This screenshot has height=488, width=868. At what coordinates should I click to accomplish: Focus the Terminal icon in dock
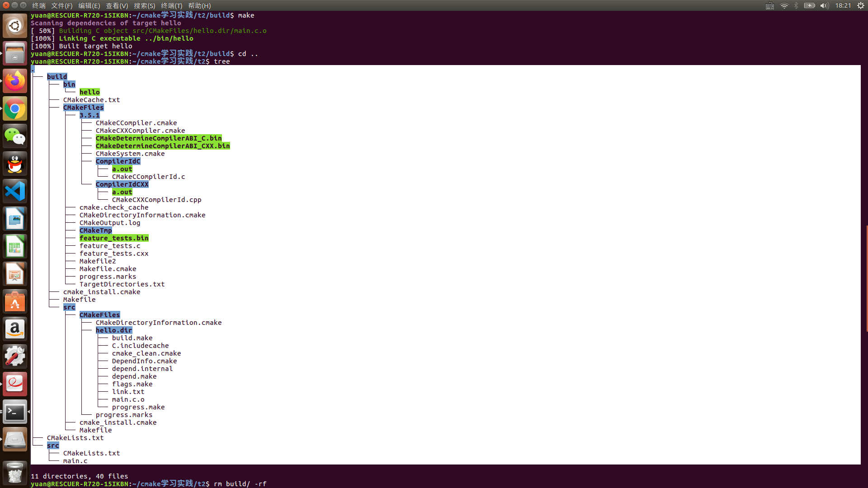tap(15, 412)
